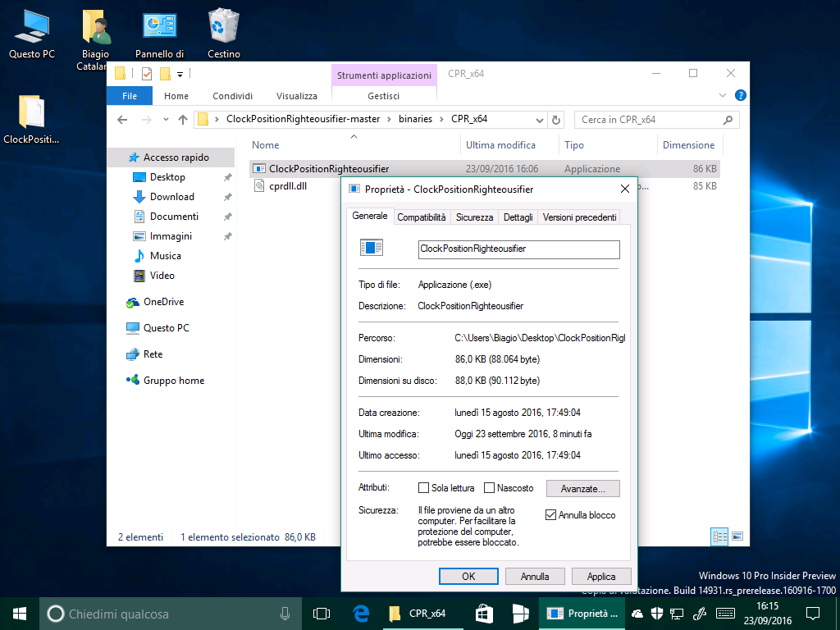Toggle Sola lettura checkbox
The image size is (840, 630).
[423, 488]
